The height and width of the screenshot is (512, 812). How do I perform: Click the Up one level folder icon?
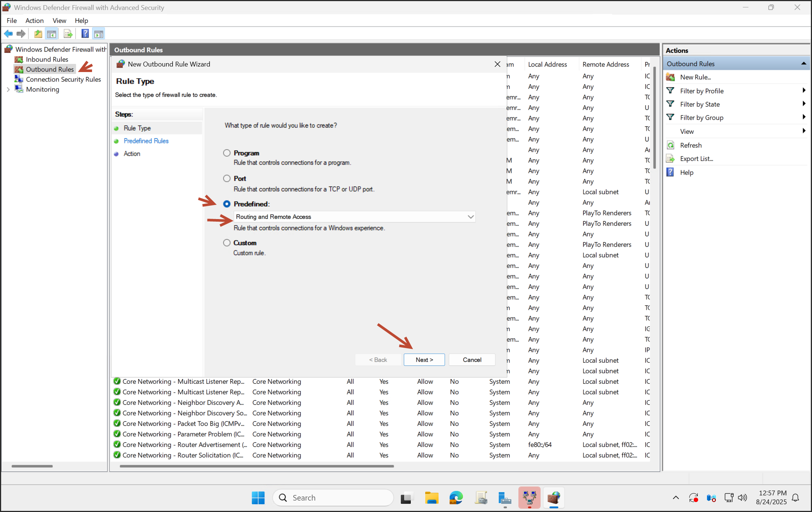click(x=38, y=34)
